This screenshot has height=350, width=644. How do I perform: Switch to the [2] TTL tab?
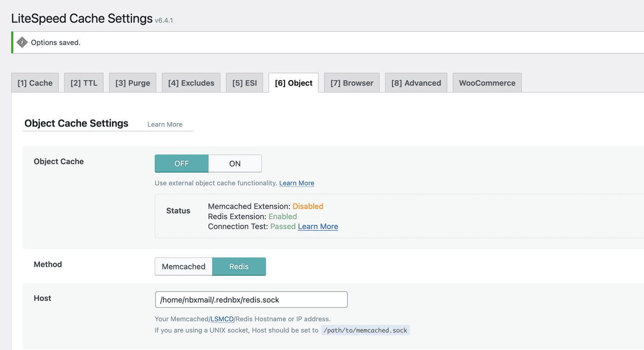(x=84, y=83)
